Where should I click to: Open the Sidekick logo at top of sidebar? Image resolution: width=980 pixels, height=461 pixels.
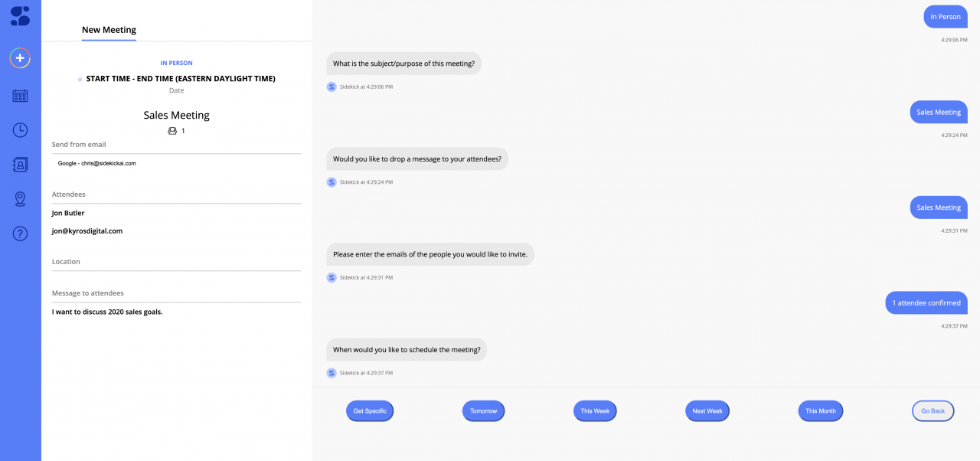click(x=20, y=15)
